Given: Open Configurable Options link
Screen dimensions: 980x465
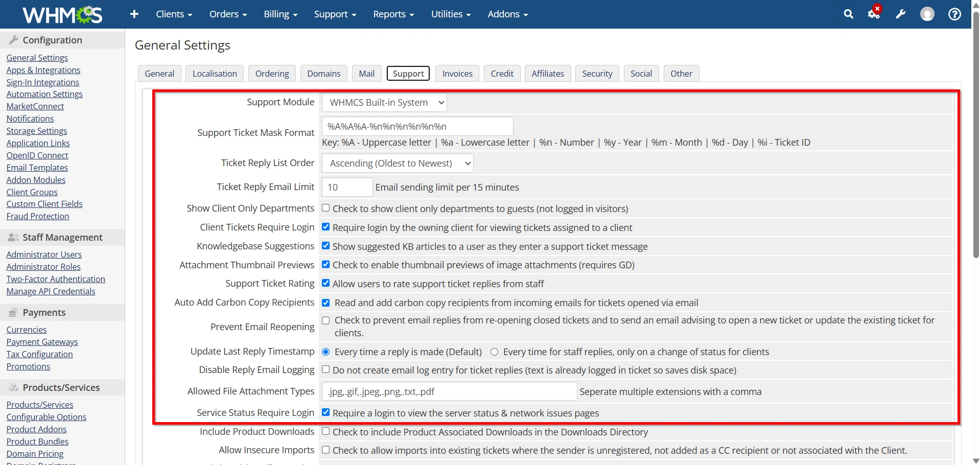Looking at the screenshot, I should [x=46, y=417].
